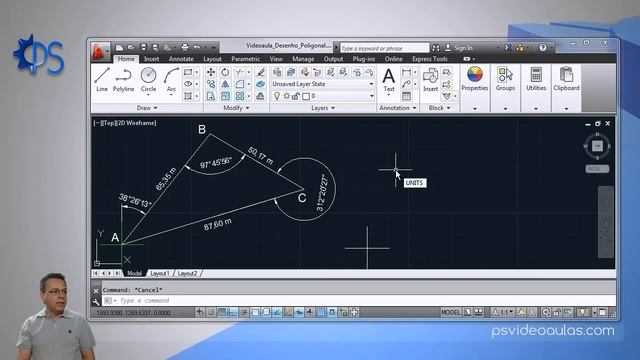Click the Trim tool in Modify panel
Screen dimensions: 640x360
(x=240, y=72)
